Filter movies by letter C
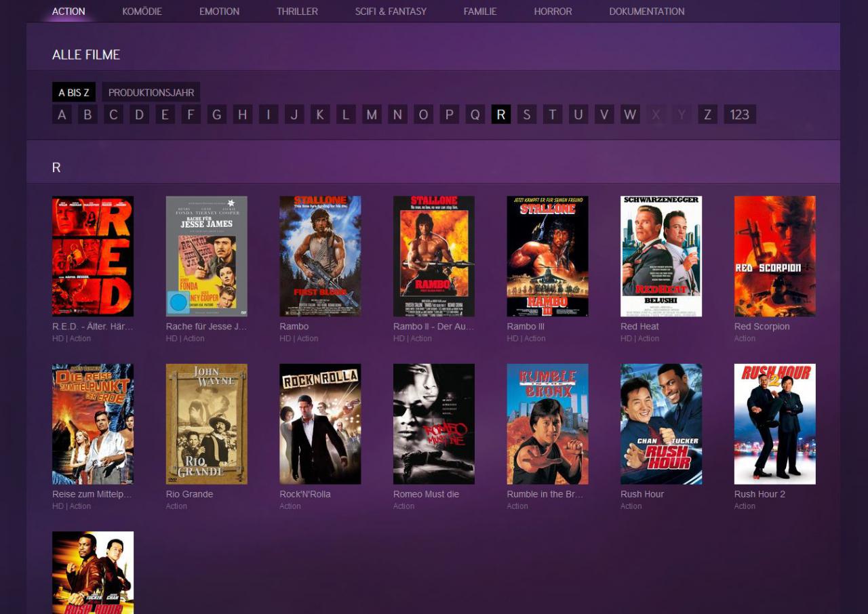Screen dimensions: 868x614 coord(113,115)
